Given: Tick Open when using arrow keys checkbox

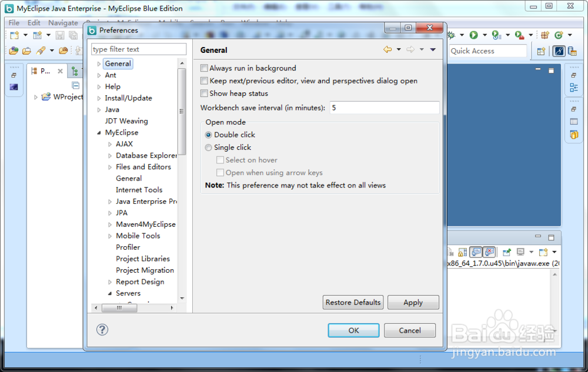Looking at the screenshot, I should [x=220, y=173].
